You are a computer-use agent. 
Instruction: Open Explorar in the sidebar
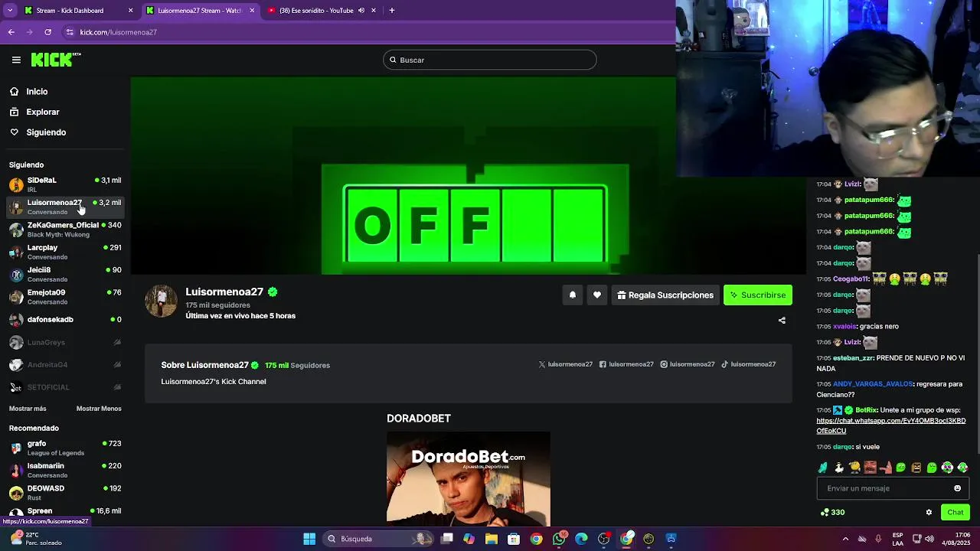tap(43, 112)
